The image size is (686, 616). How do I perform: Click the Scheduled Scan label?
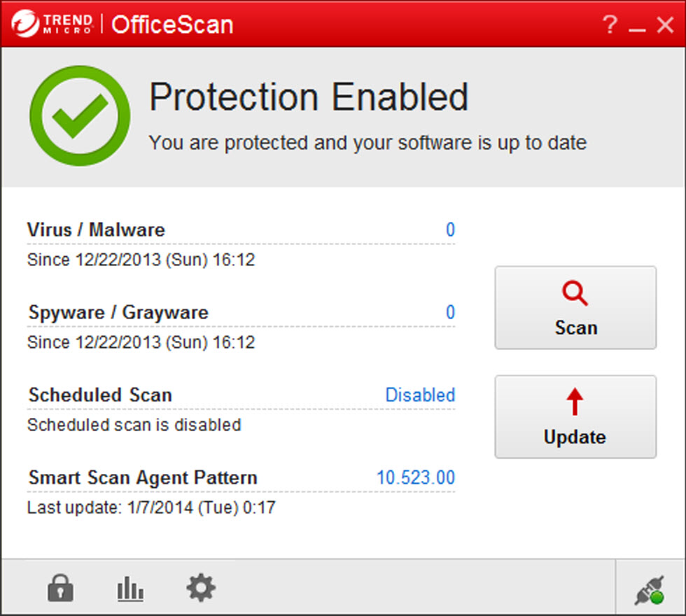(x=100, y=395)
